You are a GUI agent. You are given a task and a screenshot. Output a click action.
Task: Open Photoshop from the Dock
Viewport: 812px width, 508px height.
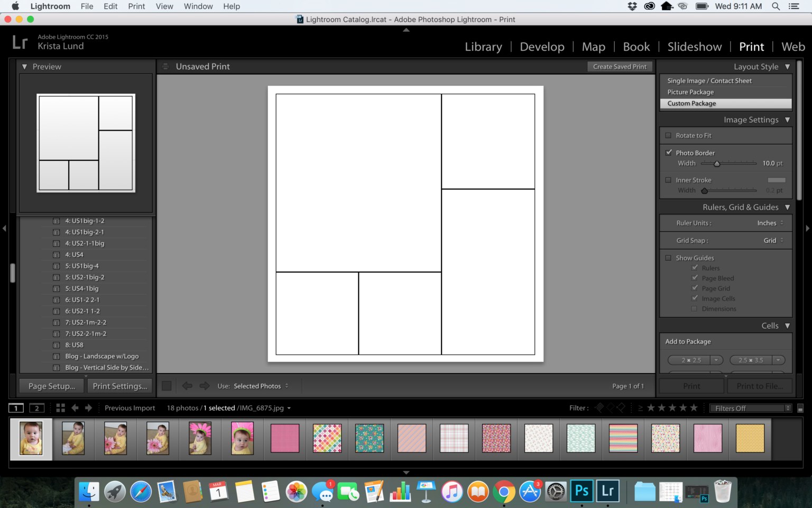click(582, 491)
